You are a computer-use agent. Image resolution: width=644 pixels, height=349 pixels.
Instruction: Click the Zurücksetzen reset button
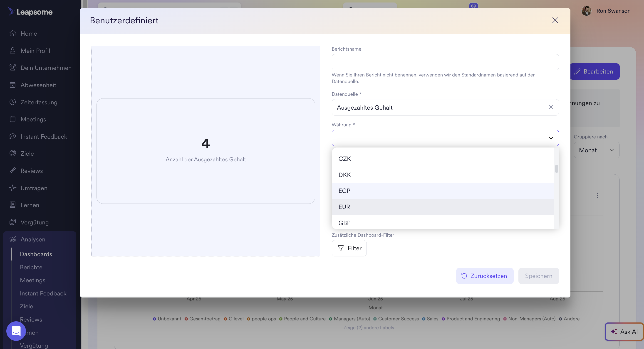[x=485, y=276]
